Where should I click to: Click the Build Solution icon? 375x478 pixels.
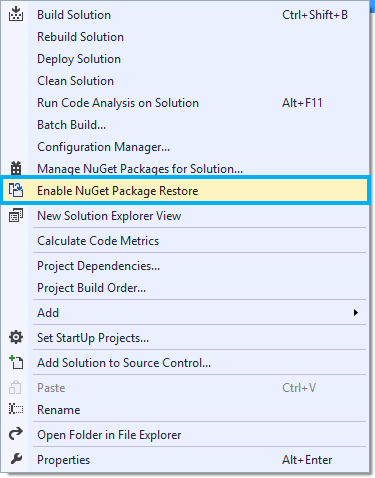[x=16, y=15]
